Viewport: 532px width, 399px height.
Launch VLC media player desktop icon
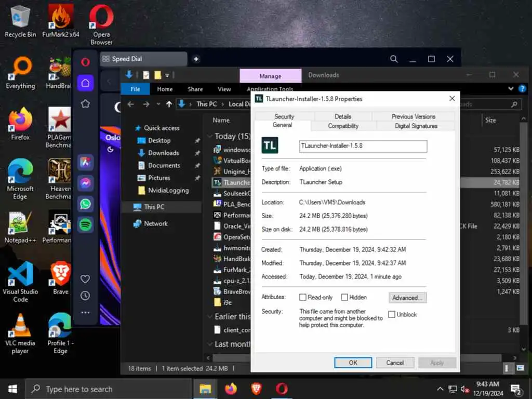click(x=20, y=334)
